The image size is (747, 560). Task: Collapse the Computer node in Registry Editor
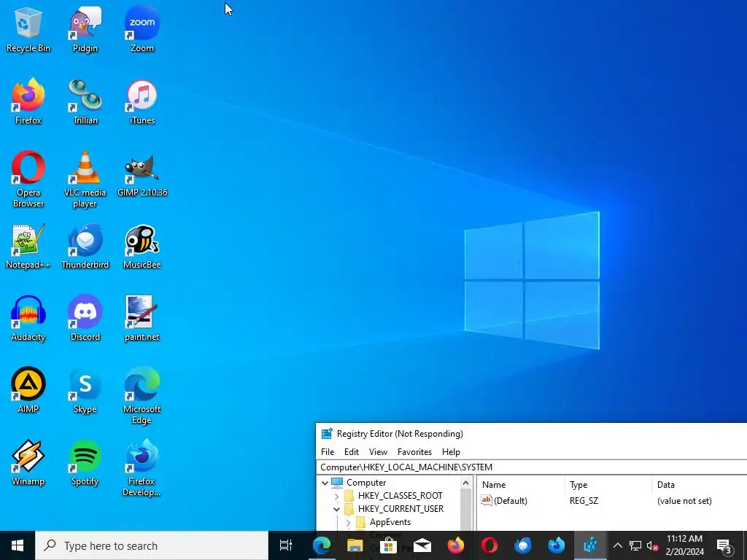(x=325, y=483)
